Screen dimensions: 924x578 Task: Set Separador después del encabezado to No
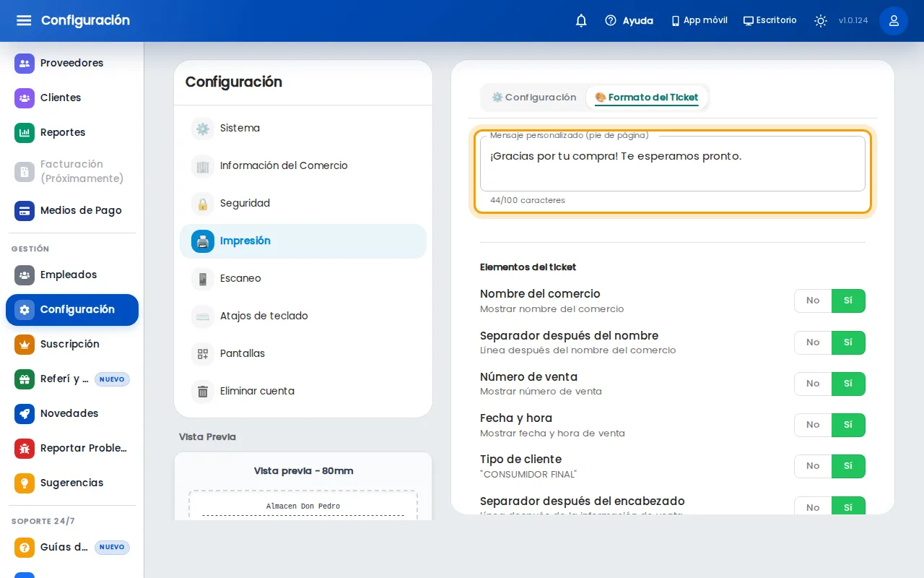pyautogui.click(x=813, y=507)
